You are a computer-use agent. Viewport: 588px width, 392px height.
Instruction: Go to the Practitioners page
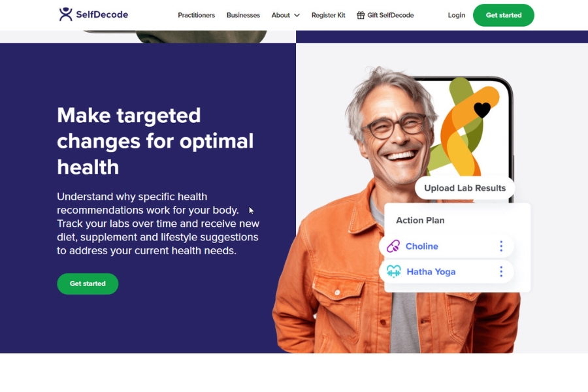coord(196,15)
